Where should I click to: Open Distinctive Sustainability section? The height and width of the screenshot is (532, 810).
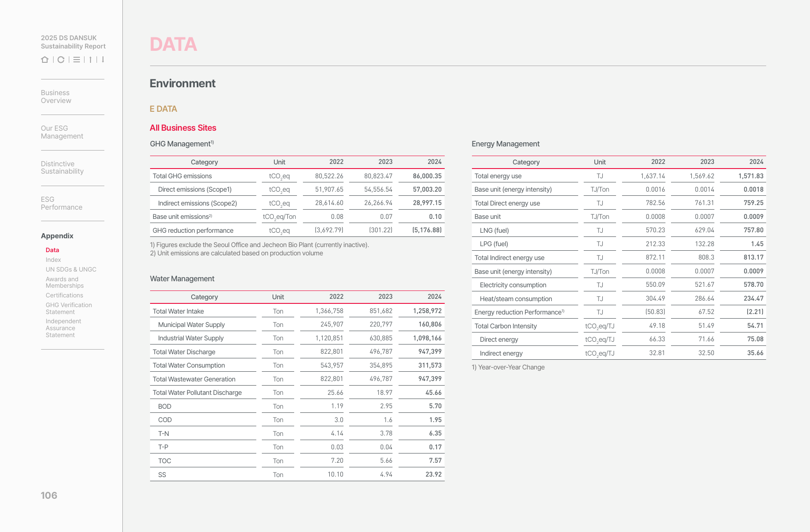coord(62,168)
